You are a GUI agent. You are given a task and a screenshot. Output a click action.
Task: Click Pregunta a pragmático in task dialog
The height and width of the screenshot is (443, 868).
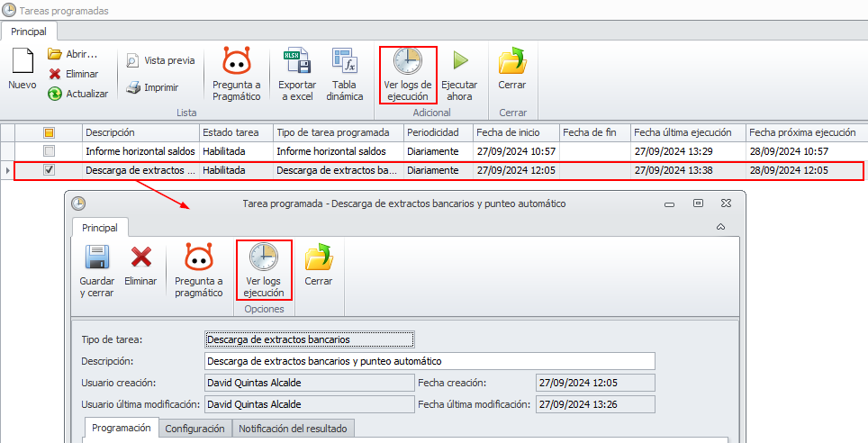[x=199, y=271]
